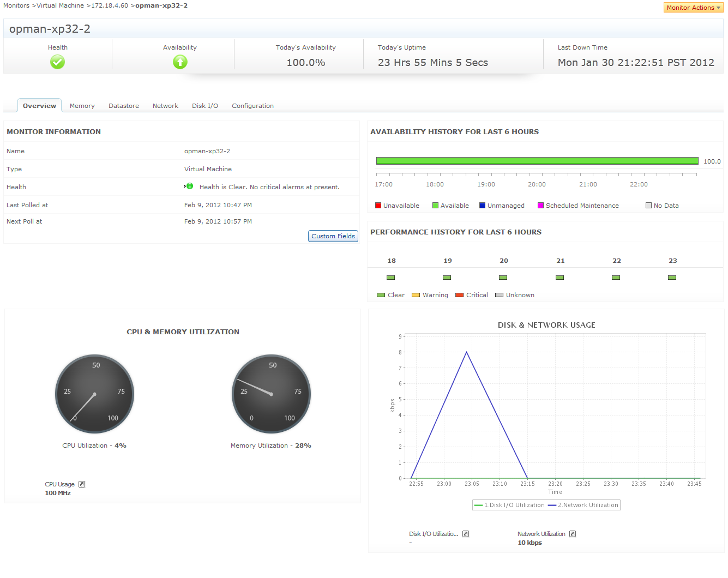The image size is (728, 578).
Task: Select the Network tab
Action: point(165,106)
